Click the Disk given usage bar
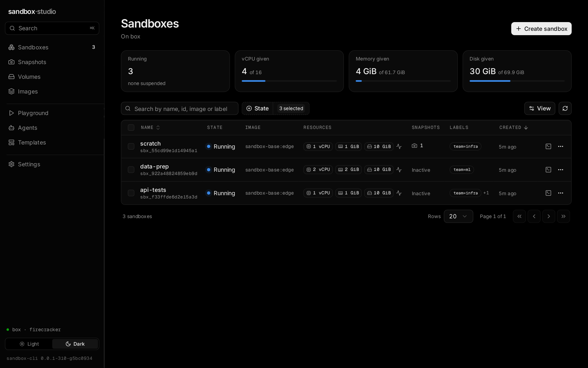 point(517,81)
